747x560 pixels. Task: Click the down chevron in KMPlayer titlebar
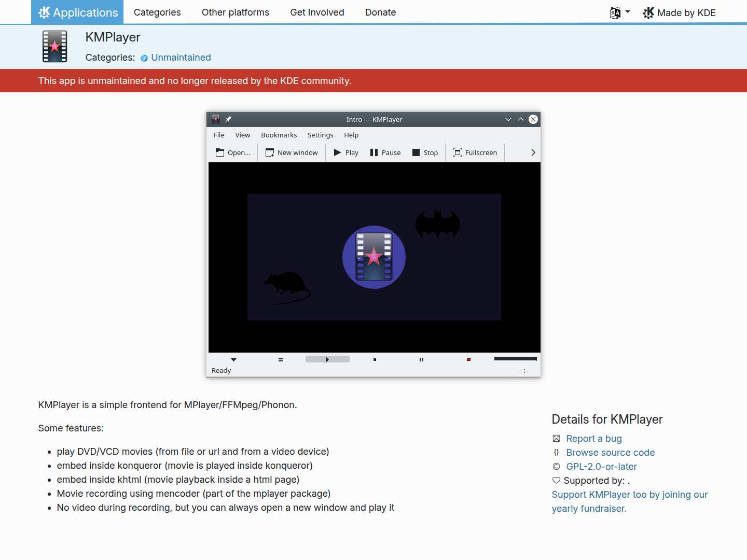(508, 119)
